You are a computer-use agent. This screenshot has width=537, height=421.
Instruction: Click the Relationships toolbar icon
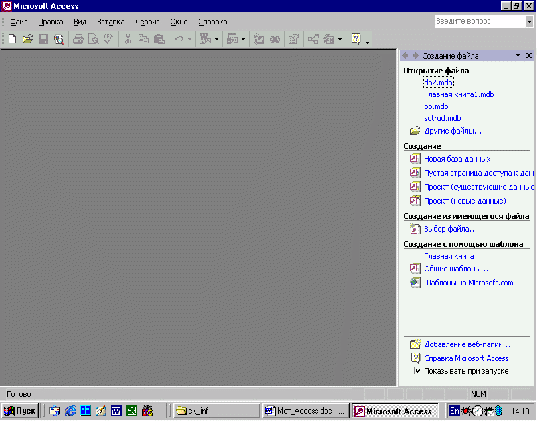point(313,39)
